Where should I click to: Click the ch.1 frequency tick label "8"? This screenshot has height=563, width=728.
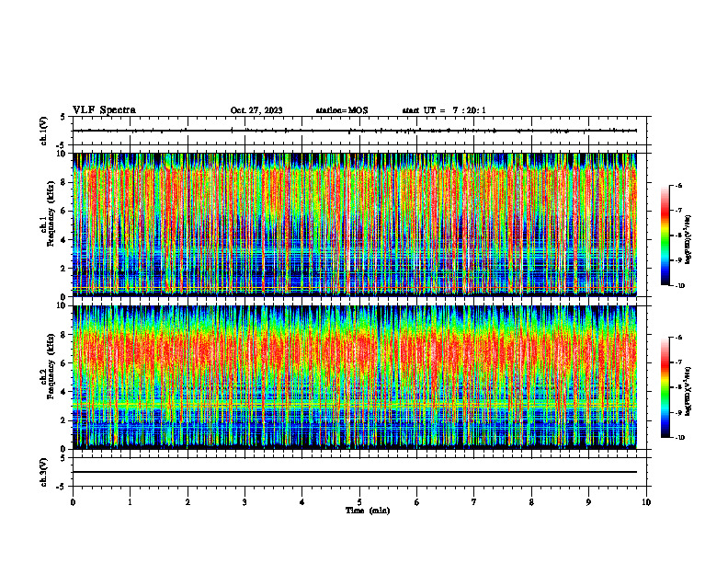[64, 182]
